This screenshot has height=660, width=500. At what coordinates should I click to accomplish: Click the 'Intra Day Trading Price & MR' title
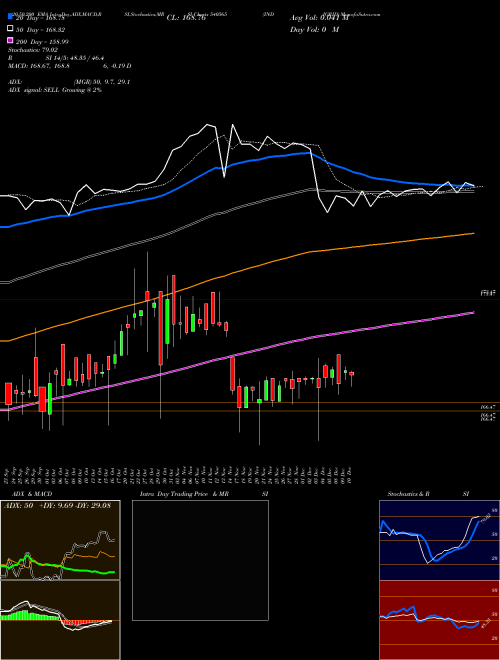[x=184, y=494]
